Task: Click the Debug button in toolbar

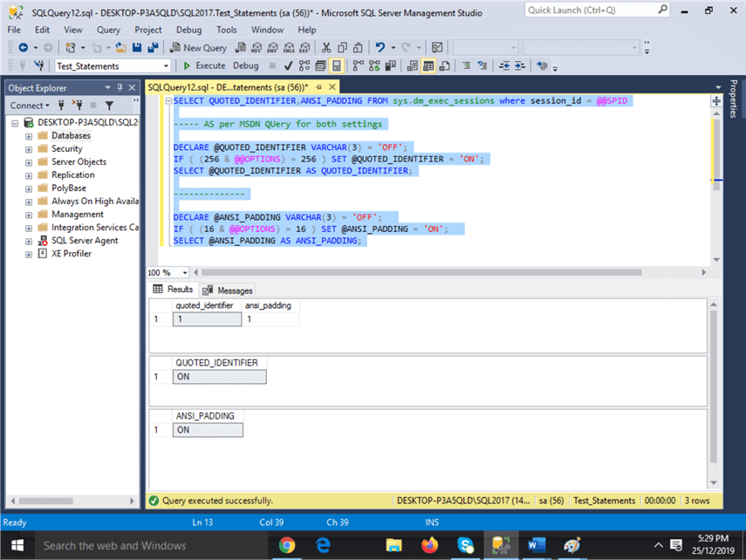Action: pos(245,65)
